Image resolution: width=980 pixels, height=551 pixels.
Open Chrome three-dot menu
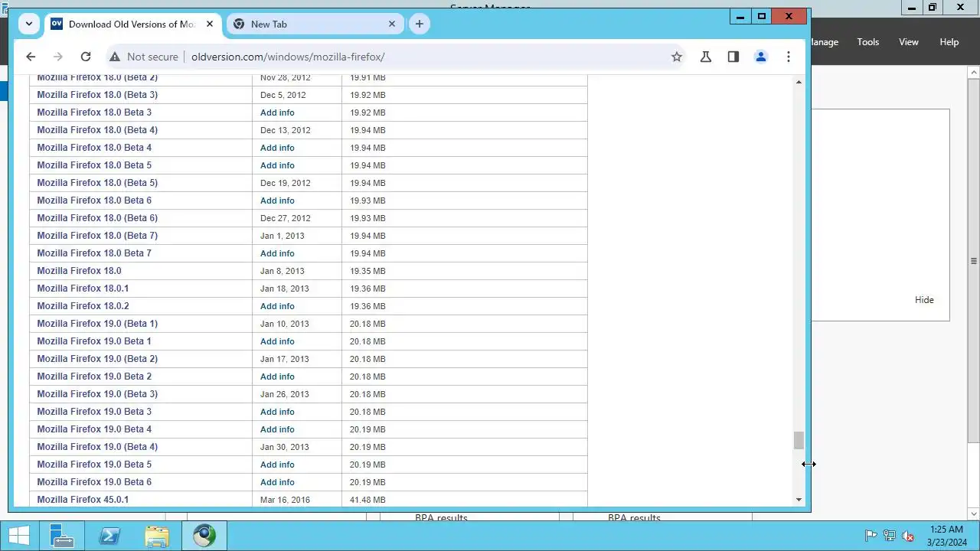(x=789, y=57)
